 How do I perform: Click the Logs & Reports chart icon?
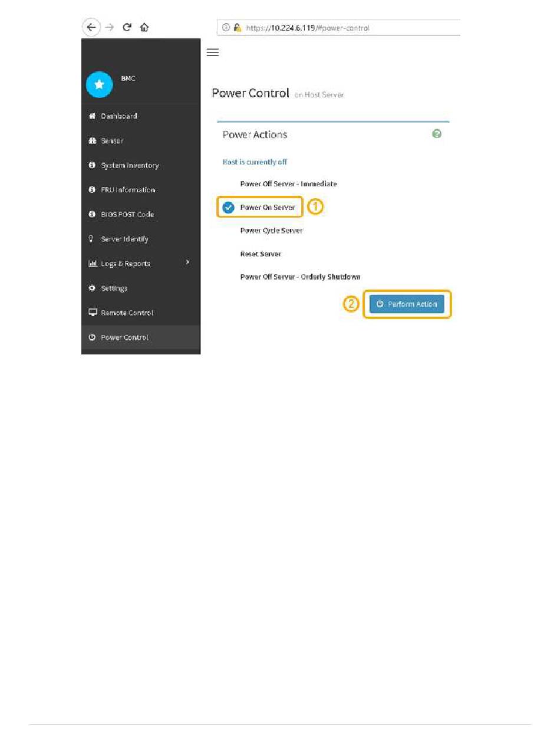92,264
